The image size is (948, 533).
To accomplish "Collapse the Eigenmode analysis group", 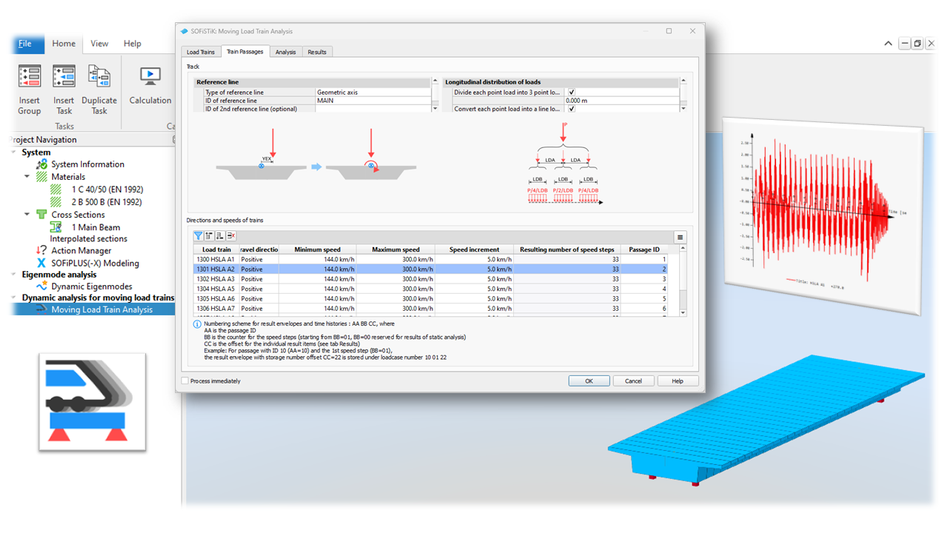I will pyautogui.click(x=14, y=274).
